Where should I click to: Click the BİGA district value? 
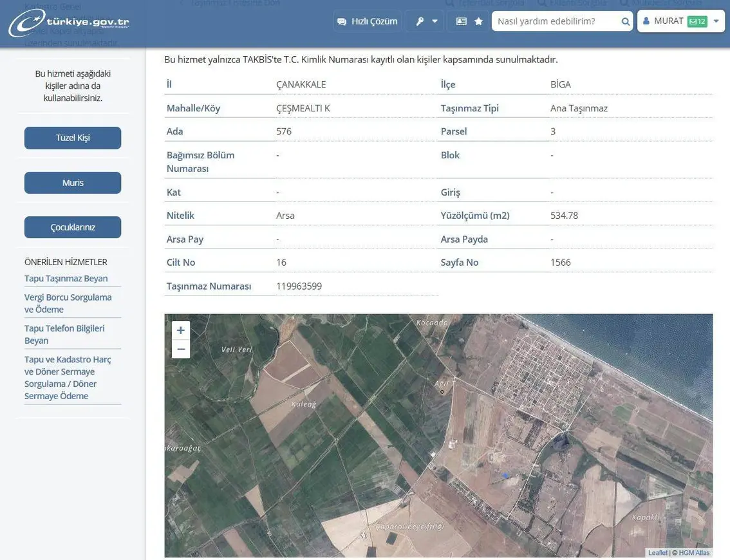coord(561,84)
